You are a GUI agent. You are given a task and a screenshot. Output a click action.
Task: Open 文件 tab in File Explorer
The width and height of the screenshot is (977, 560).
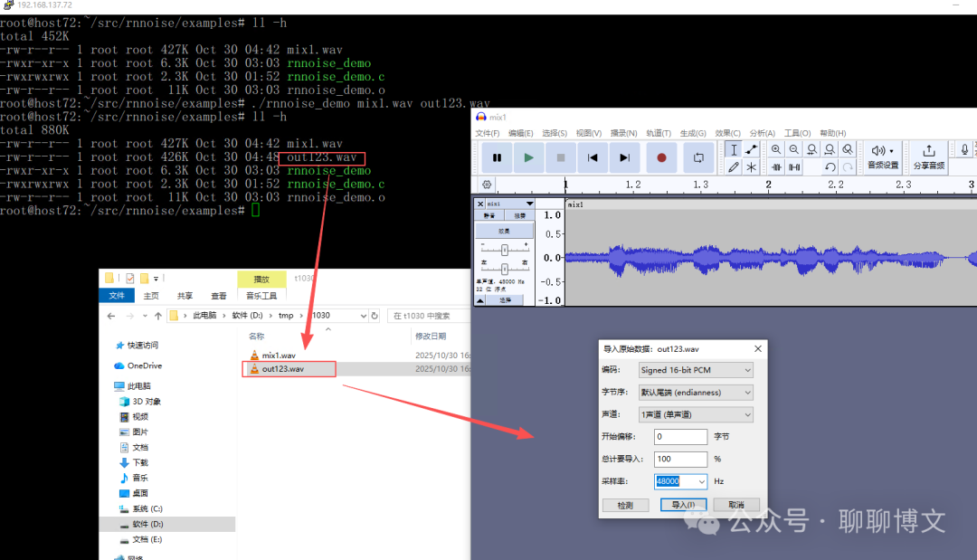(117, 296)
